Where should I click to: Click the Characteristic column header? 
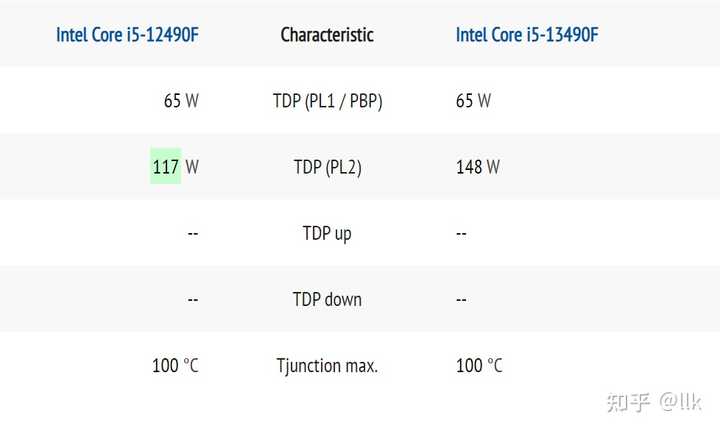[327, 35]
